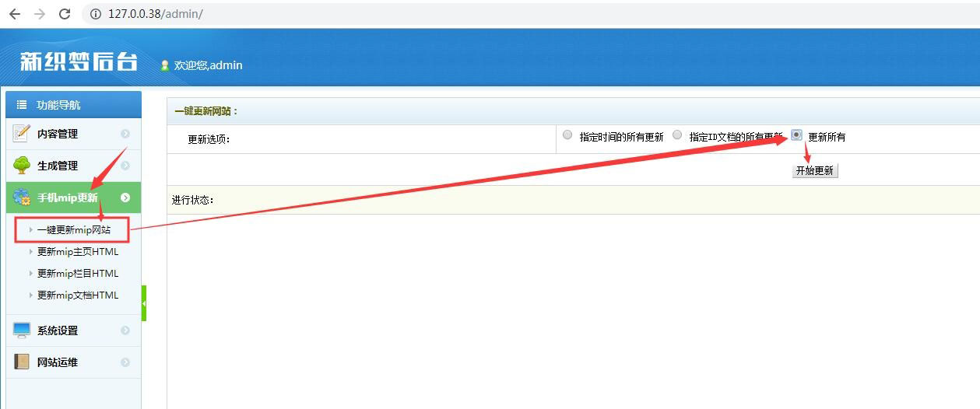Open 更新mip主页HTML menu item
The height and width of the screenshot is (409, 980).
tap(78, 252)
